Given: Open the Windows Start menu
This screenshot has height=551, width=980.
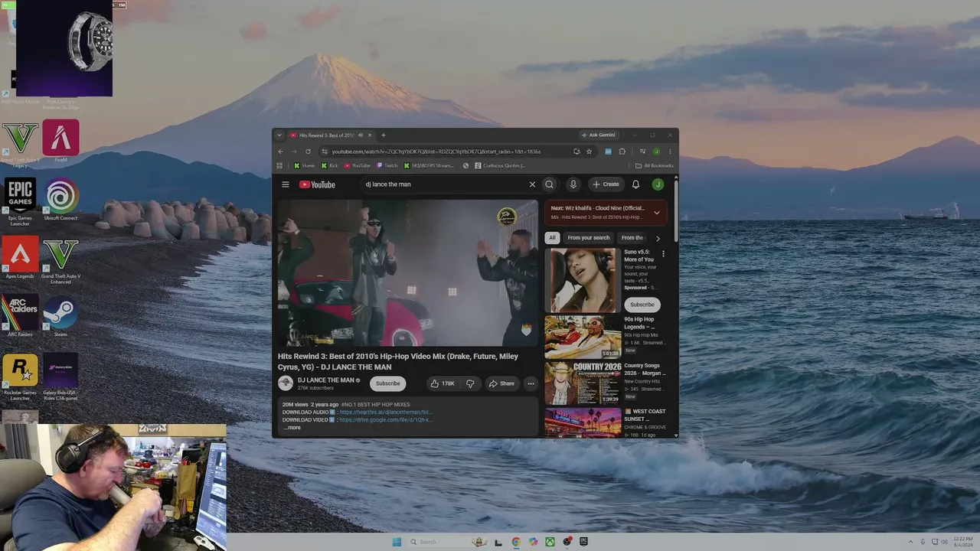Looking at the screenshot, I should pos(397,542).
